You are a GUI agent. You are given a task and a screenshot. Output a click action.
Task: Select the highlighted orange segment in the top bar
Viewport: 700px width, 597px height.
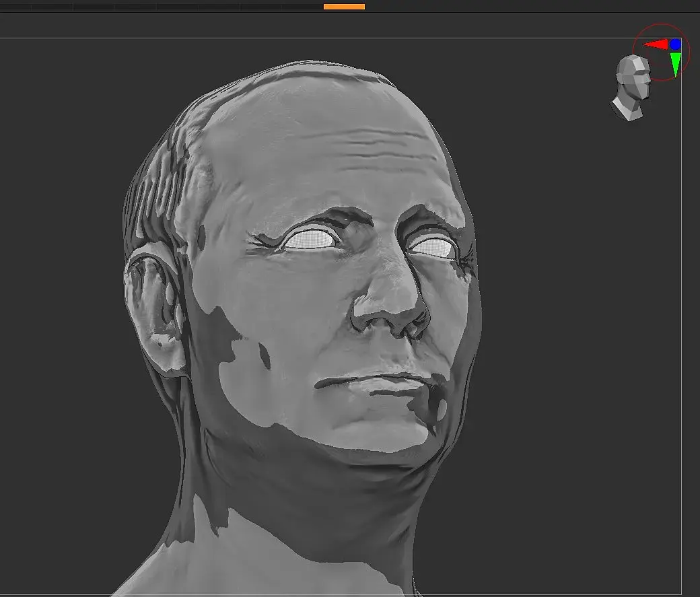point(344,7)
